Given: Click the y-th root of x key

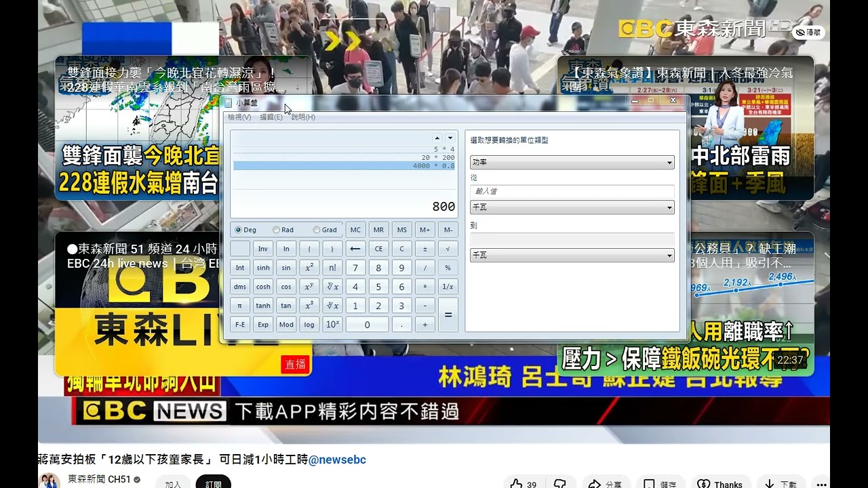Looking at the screenshot, I should [x=332, y=287].
